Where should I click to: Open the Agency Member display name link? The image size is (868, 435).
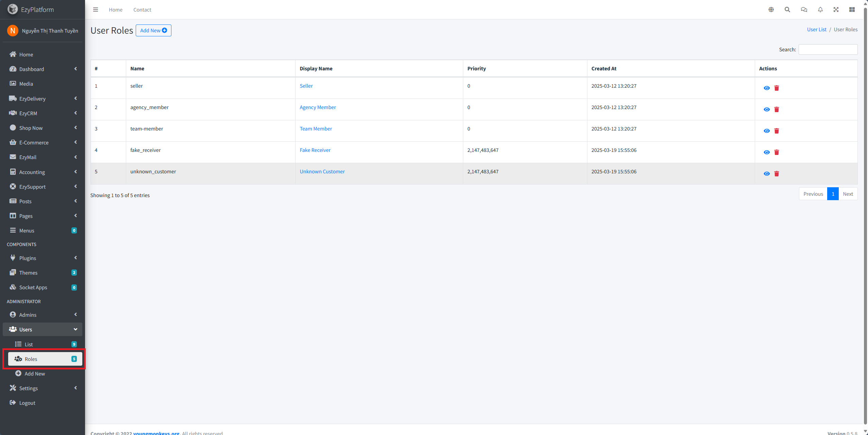tap(318, 107)
